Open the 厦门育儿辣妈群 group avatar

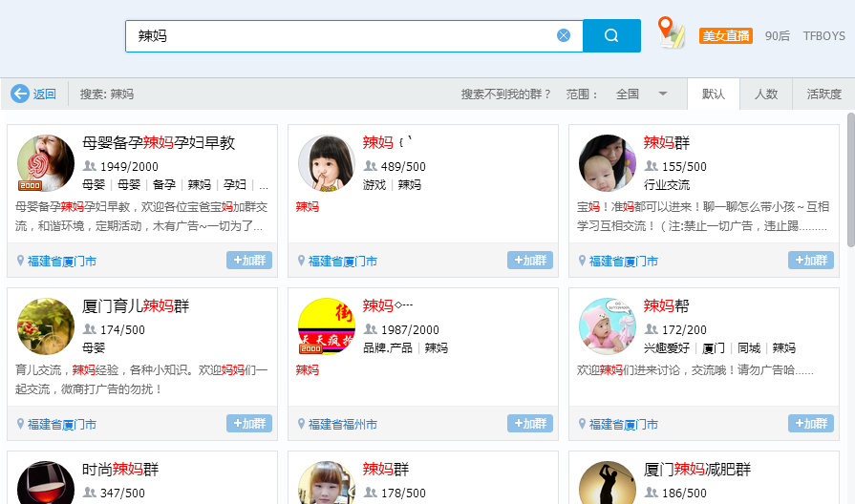click(x=46, y=326)
